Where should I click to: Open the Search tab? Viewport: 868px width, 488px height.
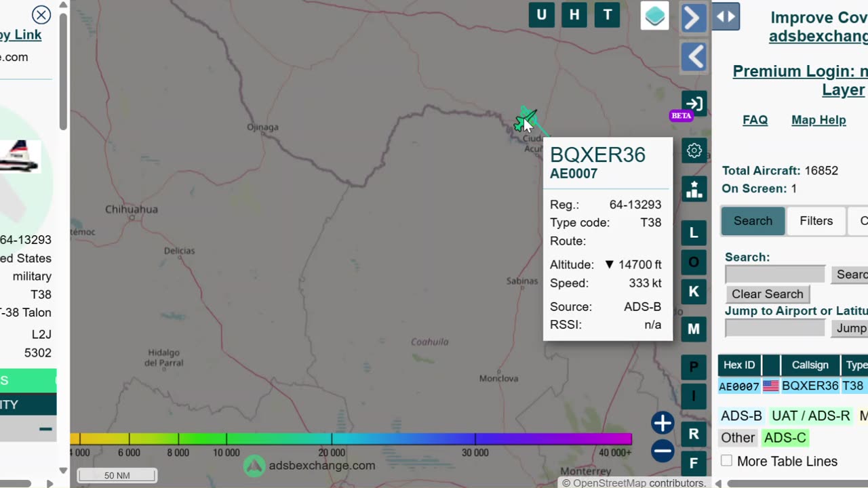click(x=753, y=221)
